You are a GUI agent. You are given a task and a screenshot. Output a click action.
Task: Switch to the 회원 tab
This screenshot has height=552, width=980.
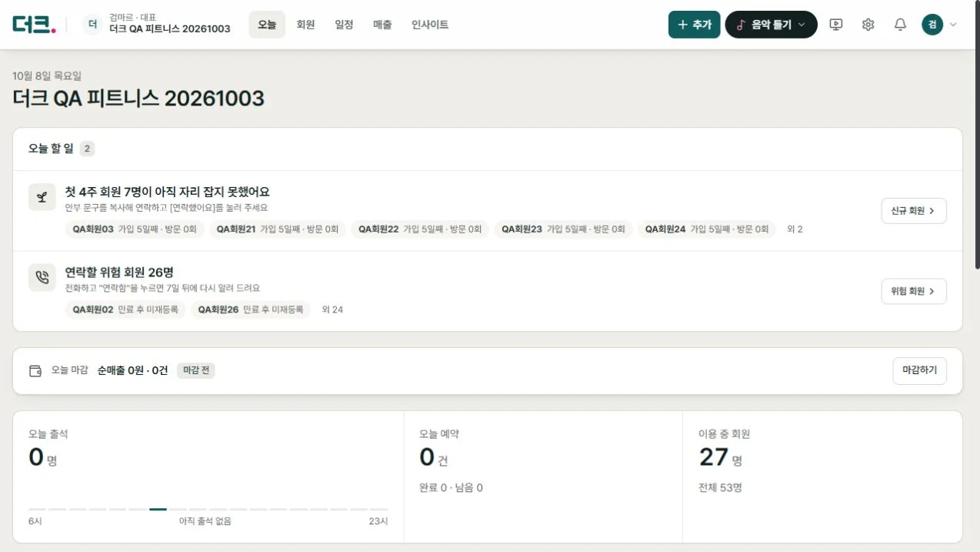305,25
